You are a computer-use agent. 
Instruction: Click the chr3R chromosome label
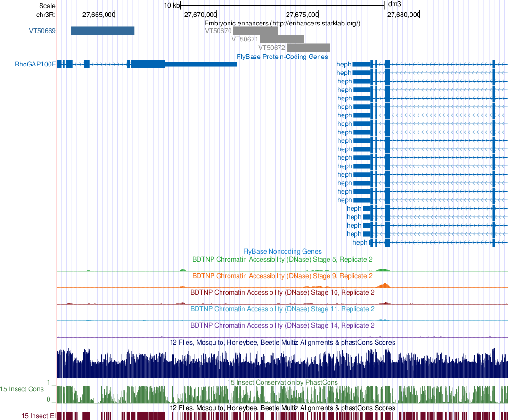[46, 15]
